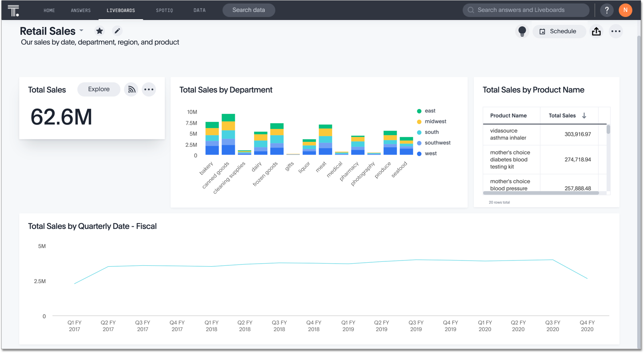644x353 pixels.
Task: Click the Schedule button
Action: [558, 31]
